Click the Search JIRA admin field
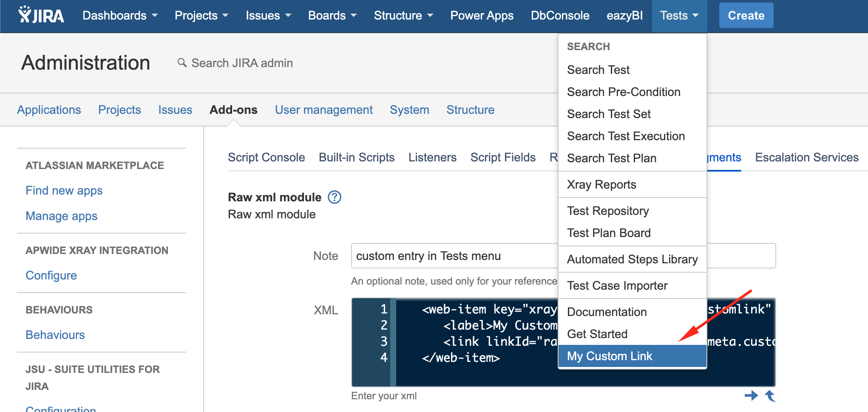 [x=242, y=63]
